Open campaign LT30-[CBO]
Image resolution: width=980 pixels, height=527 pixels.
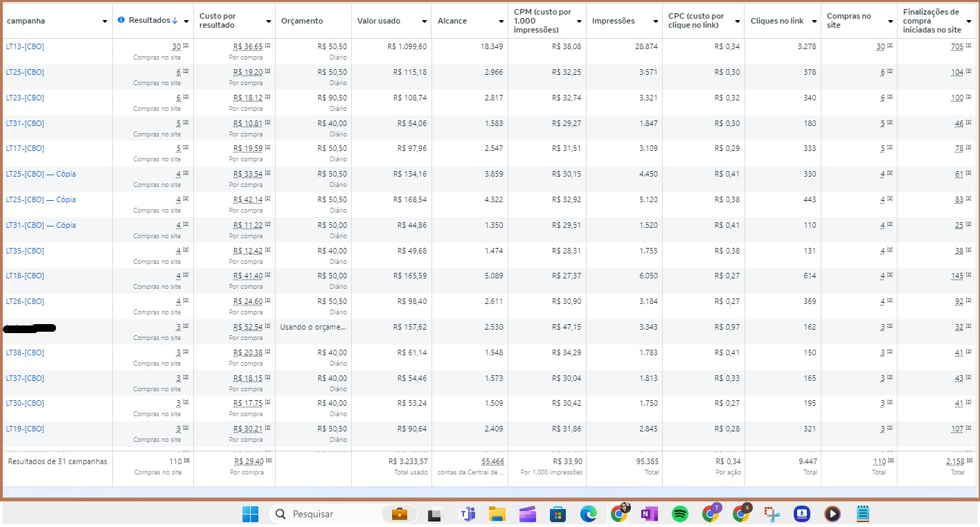pos(25,403)
